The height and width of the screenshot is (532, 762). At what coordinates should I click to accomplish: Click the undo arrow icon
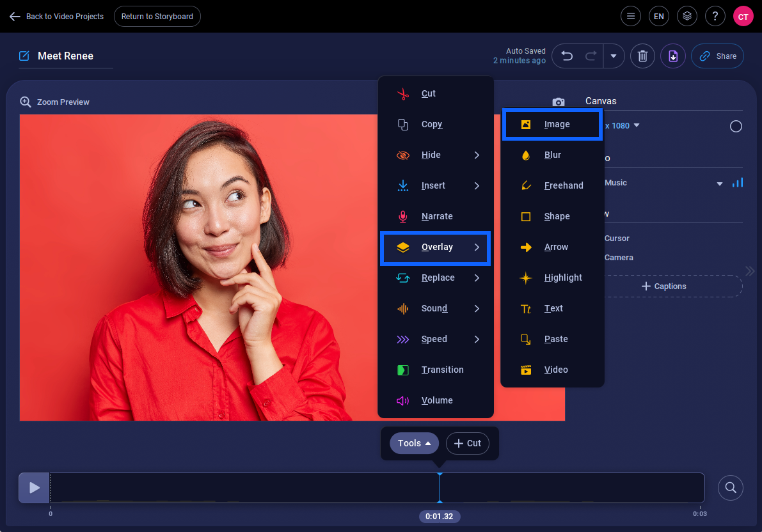tap(566, 56)
